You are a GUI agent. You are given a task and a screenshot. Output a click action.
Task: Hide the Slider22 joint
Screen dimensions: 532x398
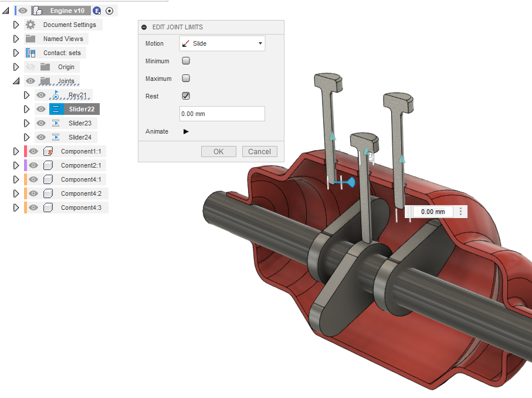tap(41, 109)
